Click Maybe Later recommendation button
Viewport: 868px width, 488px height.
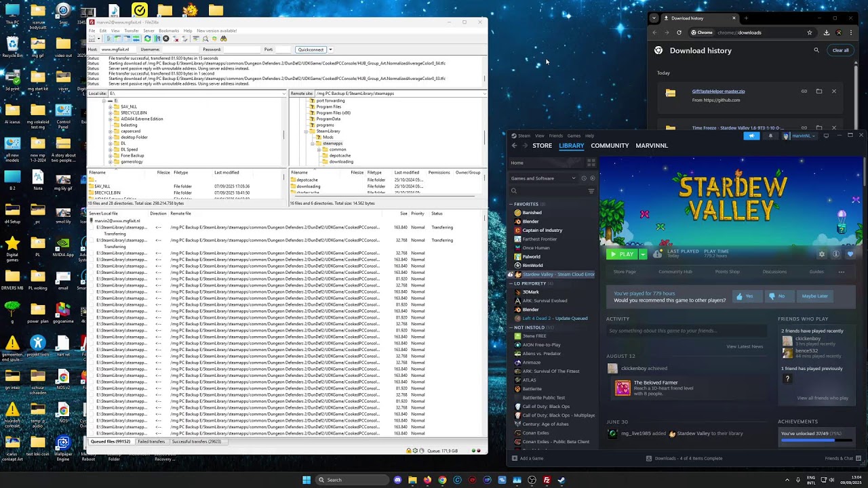click(814, 296)
